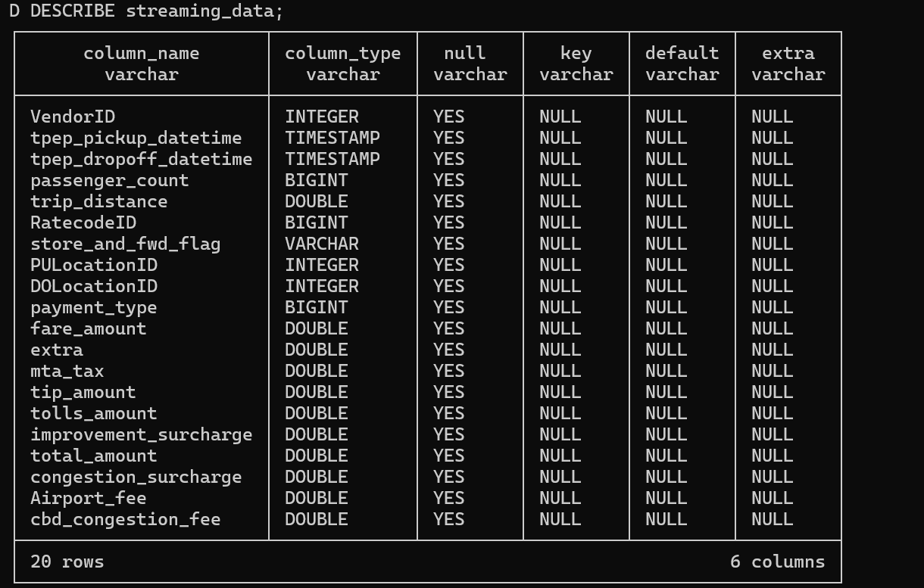The height and width of the screenshot is (588, 924).
Task: Select the PULocationID column name
Action: [94, 265]
